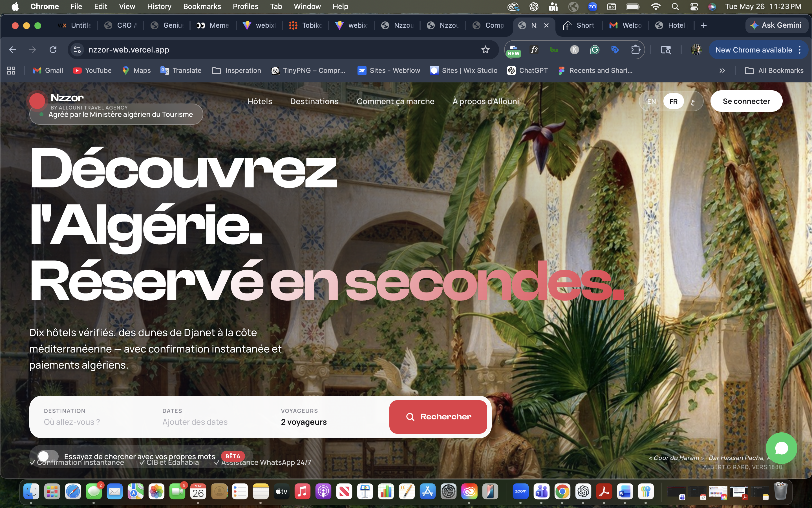The width and height of the screenshot is (812, 508).
Task: Open Control Center in menu bar
Action: pos(694,7)
